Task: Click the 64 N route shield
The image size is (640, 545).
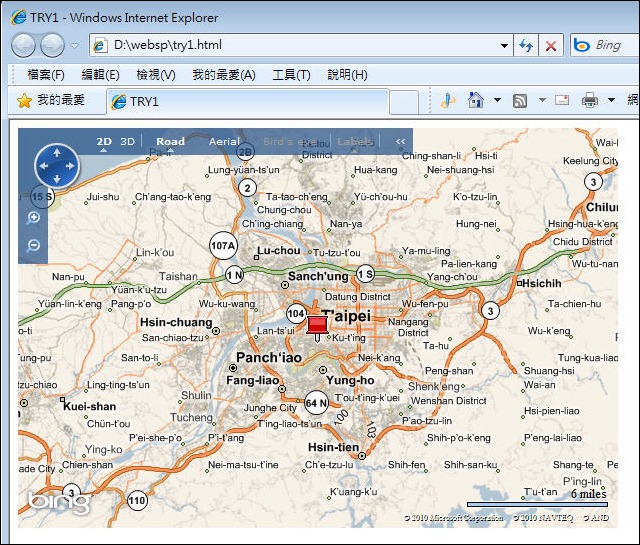Action: 316,403
